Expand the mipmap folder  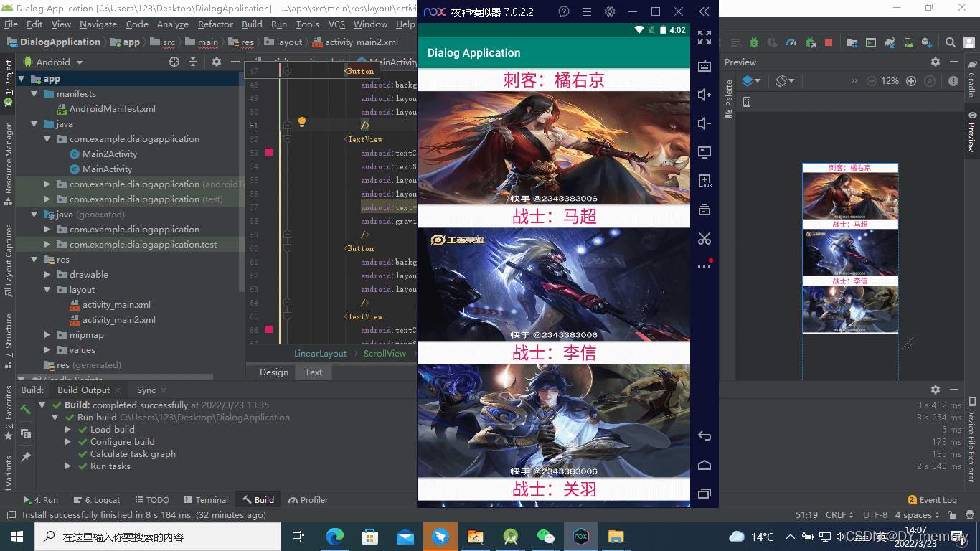(x=47, y=335)
